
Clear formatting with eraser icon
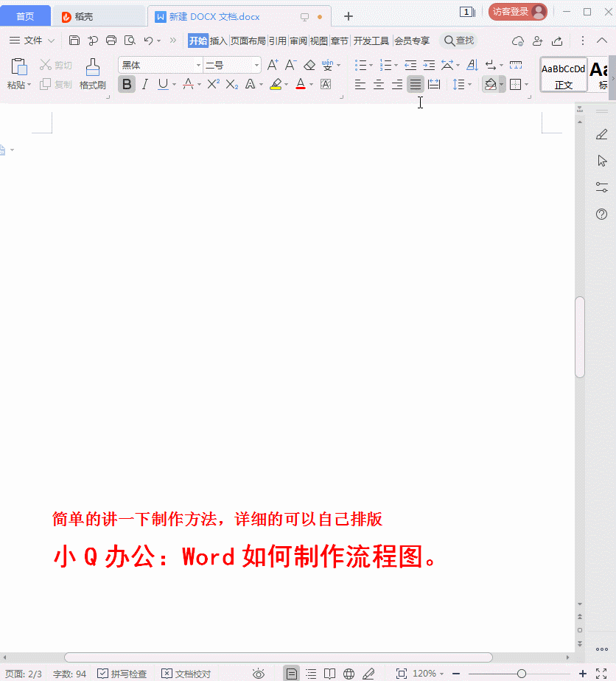309,65
